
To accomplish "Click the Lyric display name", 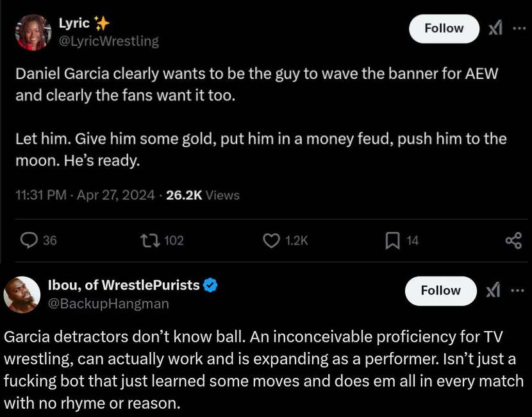I will point(74,24).
